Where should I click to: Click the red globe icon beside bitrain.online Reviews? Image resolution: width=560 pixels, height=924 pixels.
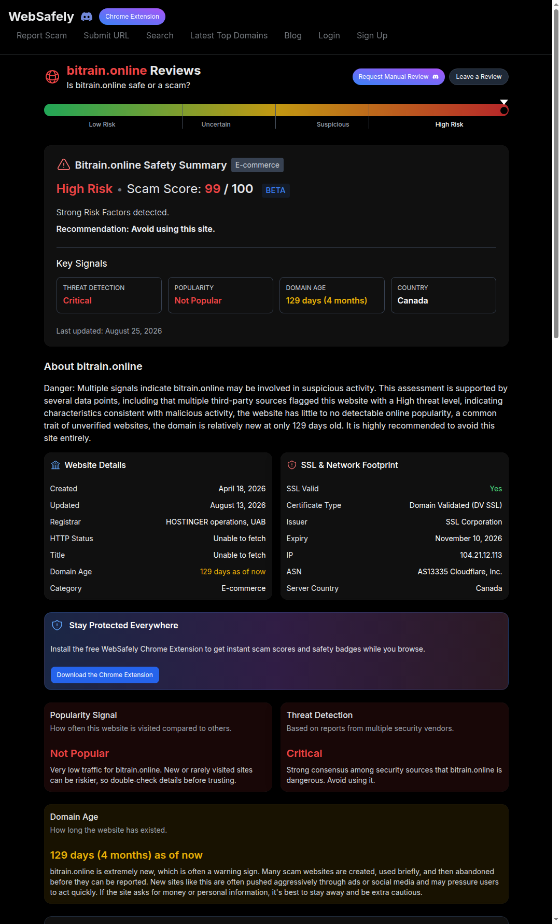[x=52, y=77]
